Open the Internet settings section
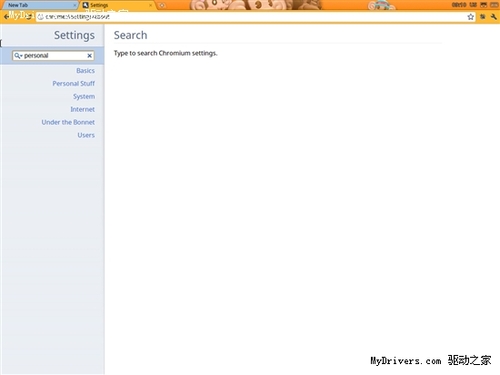Image resolution: width=500 pixels, height=375 pixels. (82, 109)
